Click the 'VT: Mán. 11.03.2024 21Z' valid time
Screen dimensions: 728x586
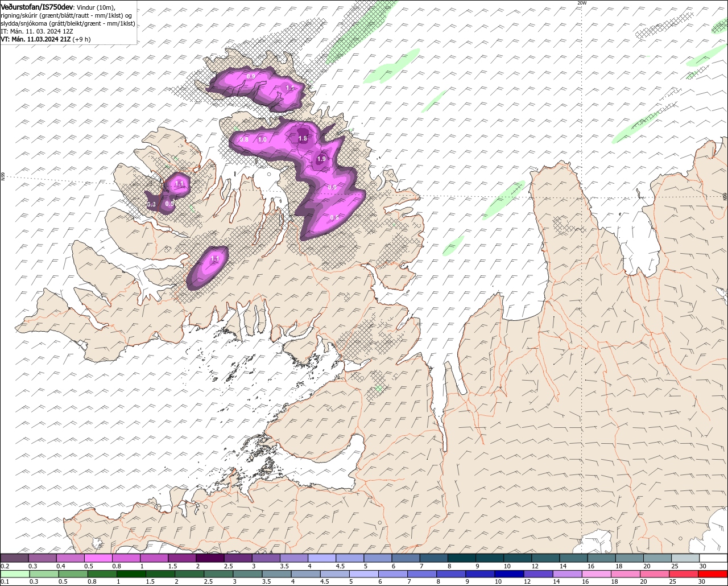pyautogui.click(x=36, y=39)
